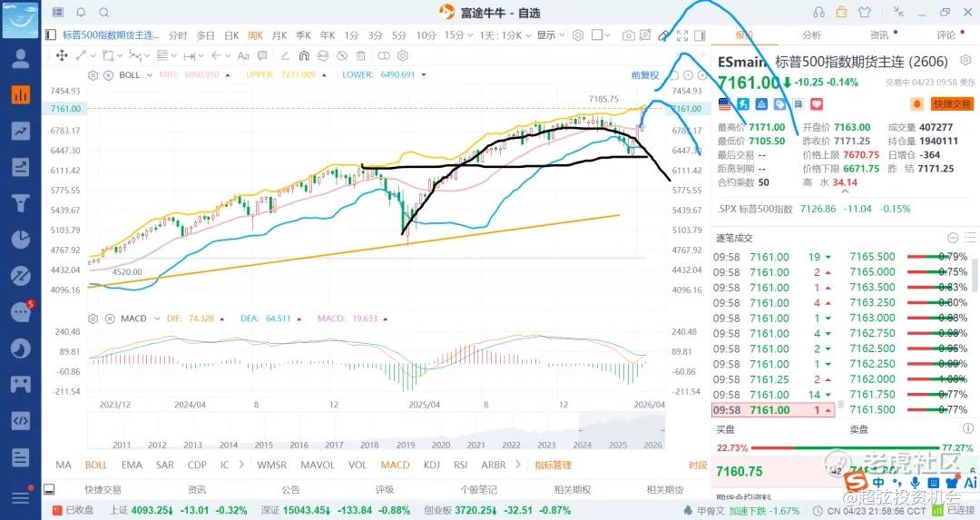
Task: Toggle the magnet snap drawing tool
Action: pos(304,55)
